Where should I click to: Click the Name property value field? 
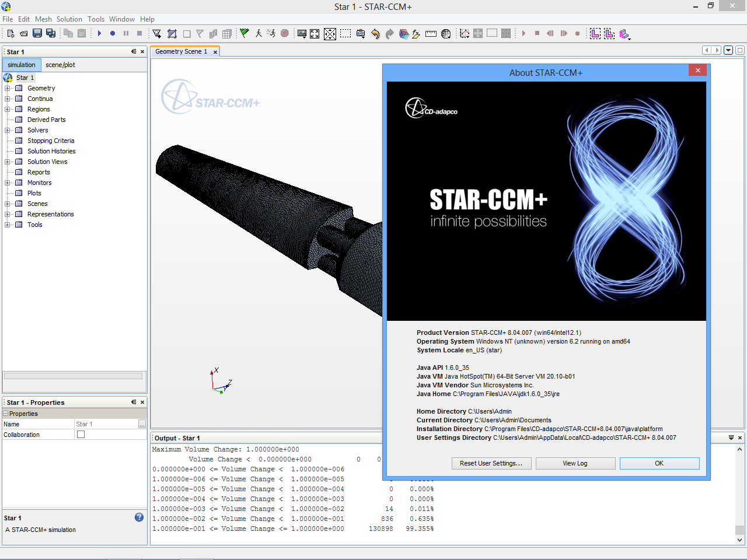[106, 424]
